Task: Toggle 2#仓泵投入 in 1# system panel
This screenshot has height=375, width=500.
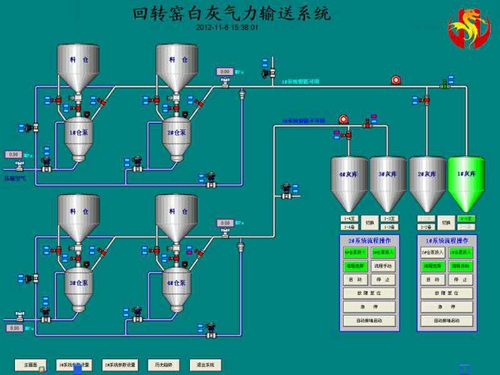Action: click(x=433, y=252)
